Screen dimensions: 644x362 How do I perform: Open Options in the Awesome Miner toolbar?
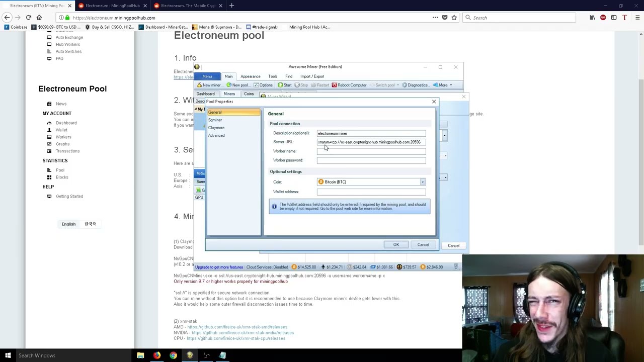(263, 85)
